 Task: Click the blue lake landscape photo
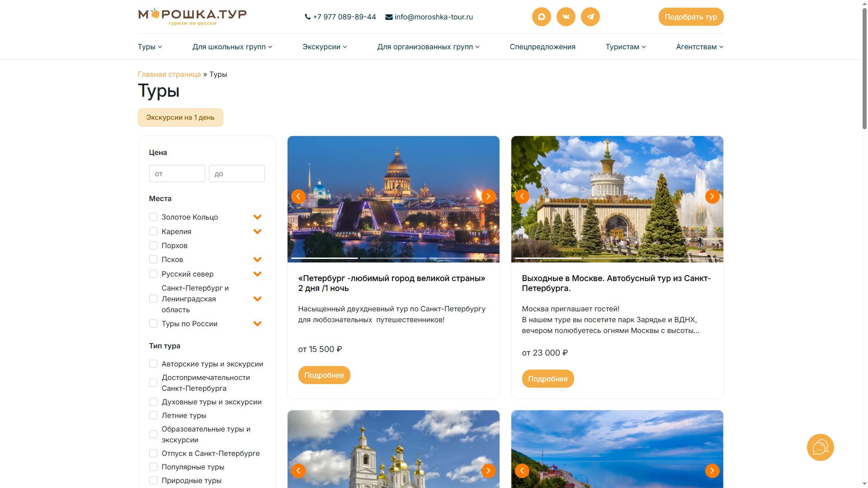tap(617, 449)
